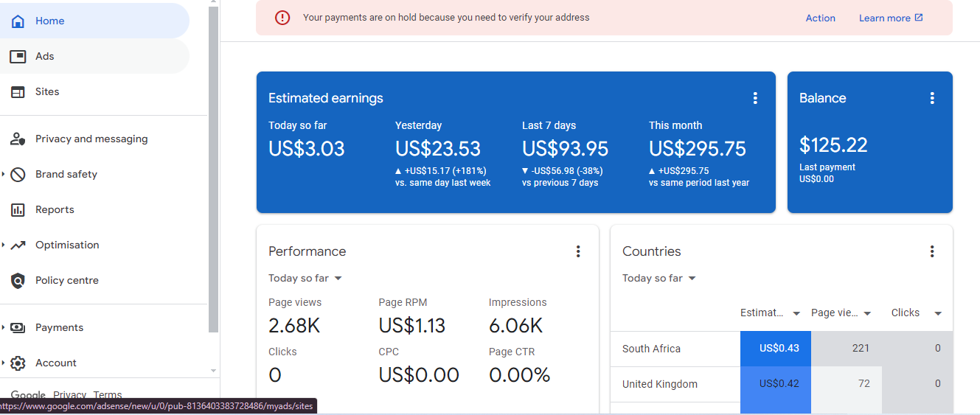Click the US$3.03 today earnings value
This screenshot has width=980, height=415.
click(x=307, y=149)
